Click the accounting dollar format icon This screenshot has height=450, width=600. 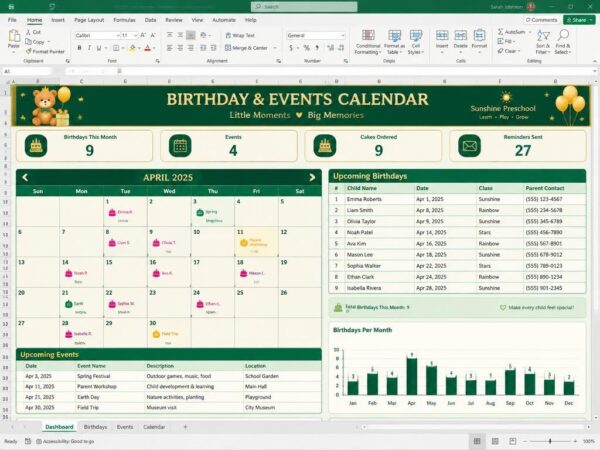coord(291,48)
